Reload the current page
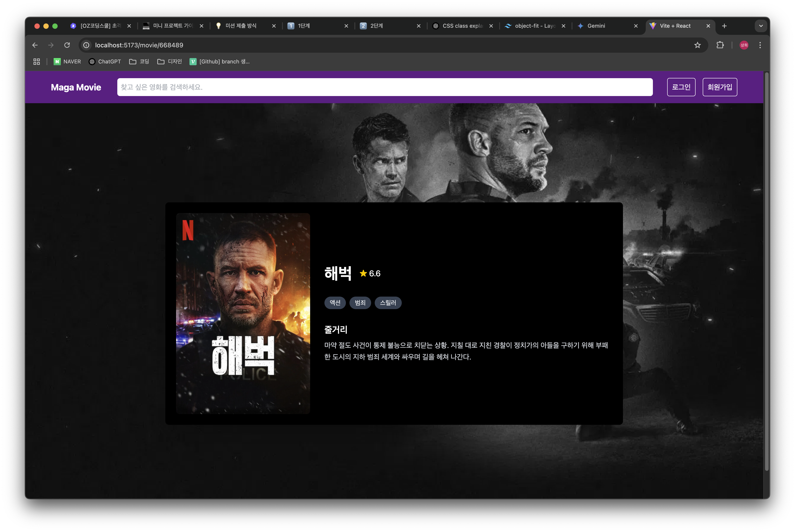This screenshot has width=795, height=532. point(67,45)
